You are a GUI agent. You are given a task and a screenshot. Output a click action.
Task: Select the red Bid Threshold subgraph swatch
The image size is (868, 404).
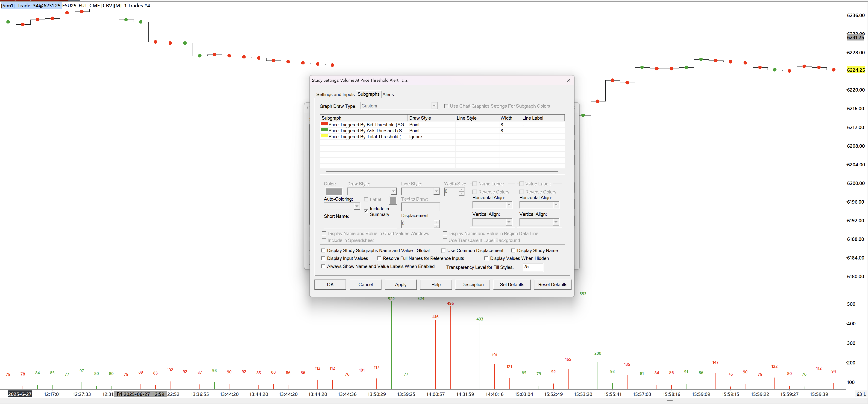[x=324, y=124]
